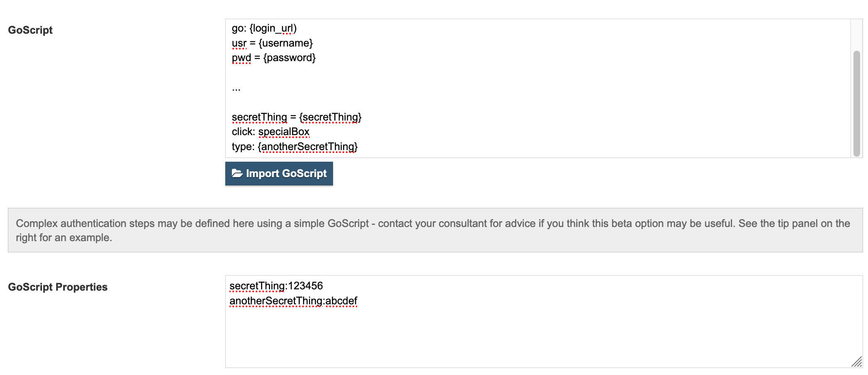Select the secretThing:123456 property line

(x=277, y=286)
